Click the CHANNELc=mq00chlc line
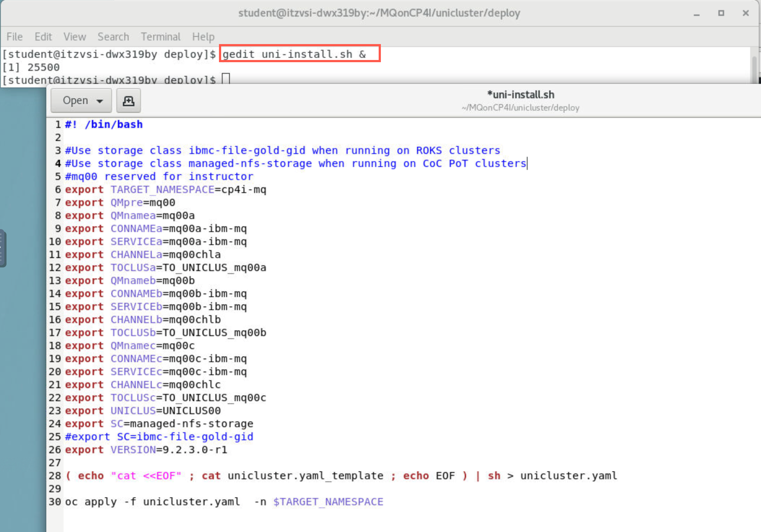This screenshot has width=761, height=532. 143,385
